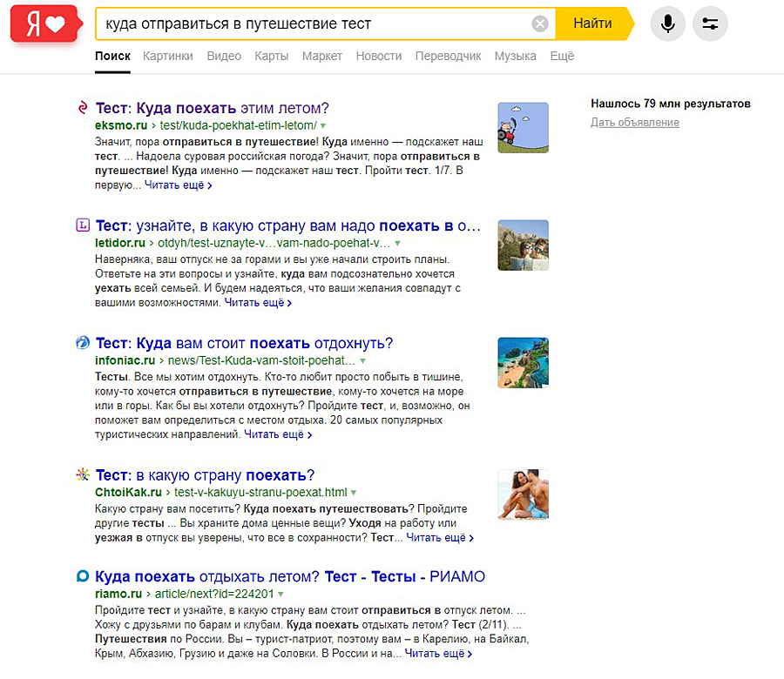Screen dimensions: 784x679
Task: Switch to the Картинки tab
Action: (x=168, y=56)
